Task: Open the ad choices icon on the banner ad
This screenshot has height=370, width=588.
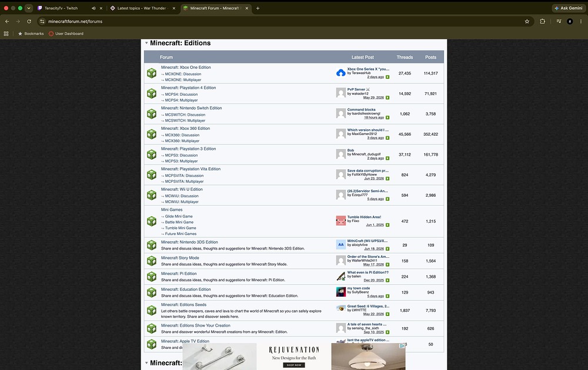Action: point(402,346)
